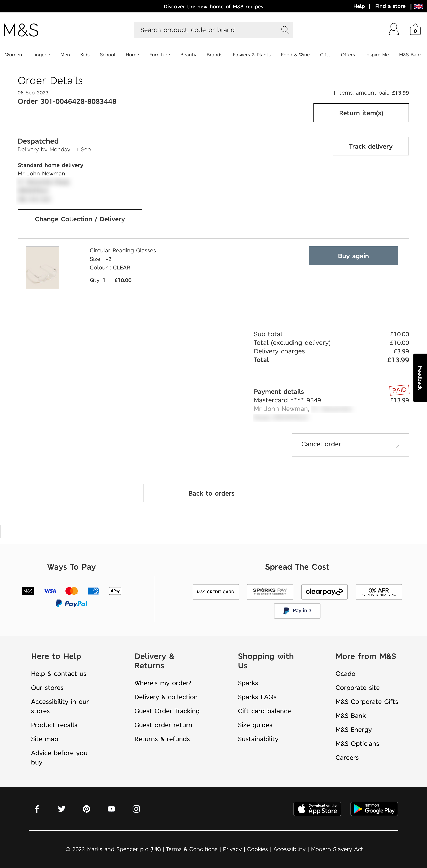427x868 pixels.
Task: Open the YouTube social icon
Action: pyautogui.click(x=111, y=809)
